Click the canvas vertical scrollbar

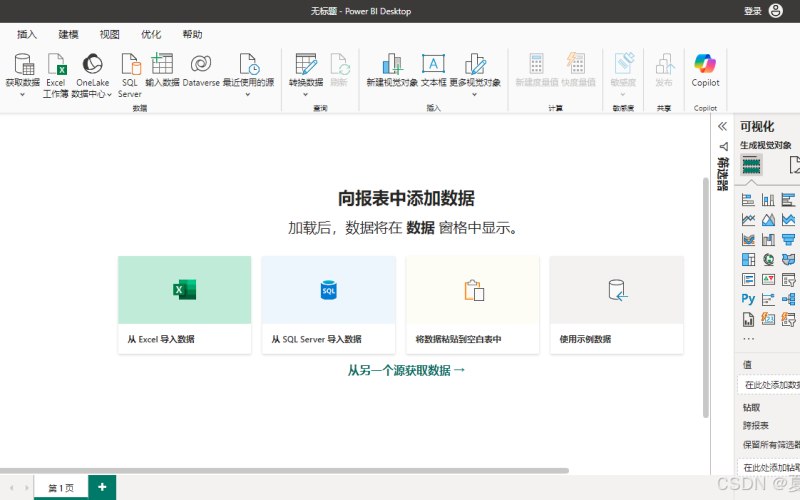pos(706,297)
